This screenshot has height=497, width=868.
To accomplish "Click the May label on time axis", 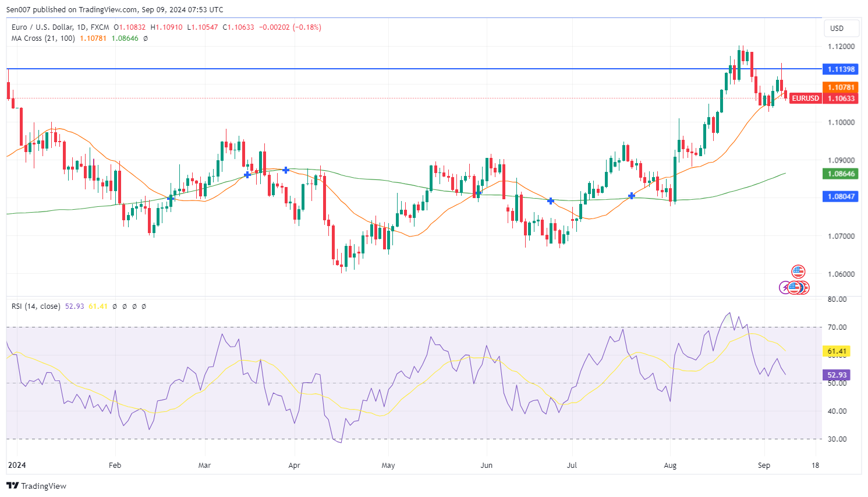I will click(388, 466).
